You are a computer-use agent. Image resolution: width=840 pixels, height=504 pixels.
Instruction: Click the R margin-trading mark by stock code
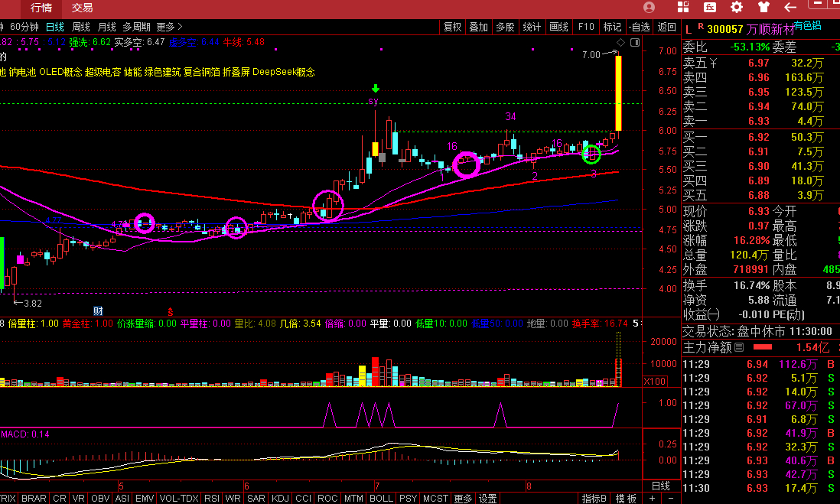[700, 26]
